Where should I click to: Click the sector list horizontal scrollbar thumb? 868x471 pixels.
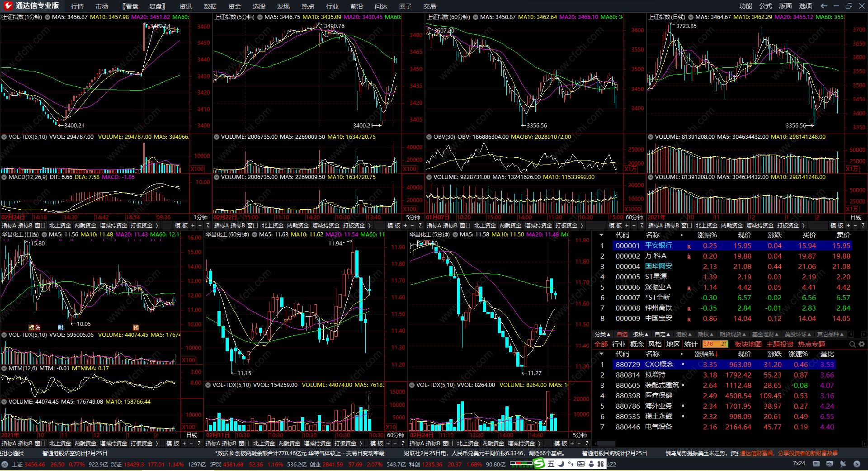click(x=607, y=443)
